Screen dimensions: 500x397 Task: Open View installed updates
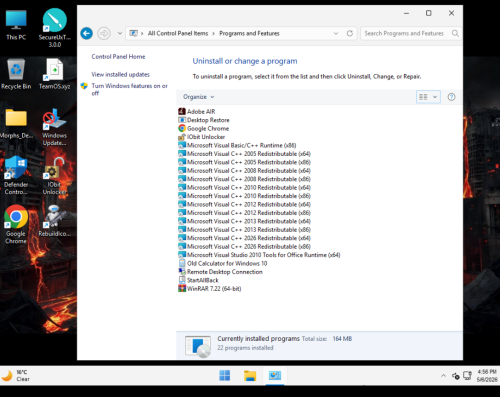[x=120, y=74]
